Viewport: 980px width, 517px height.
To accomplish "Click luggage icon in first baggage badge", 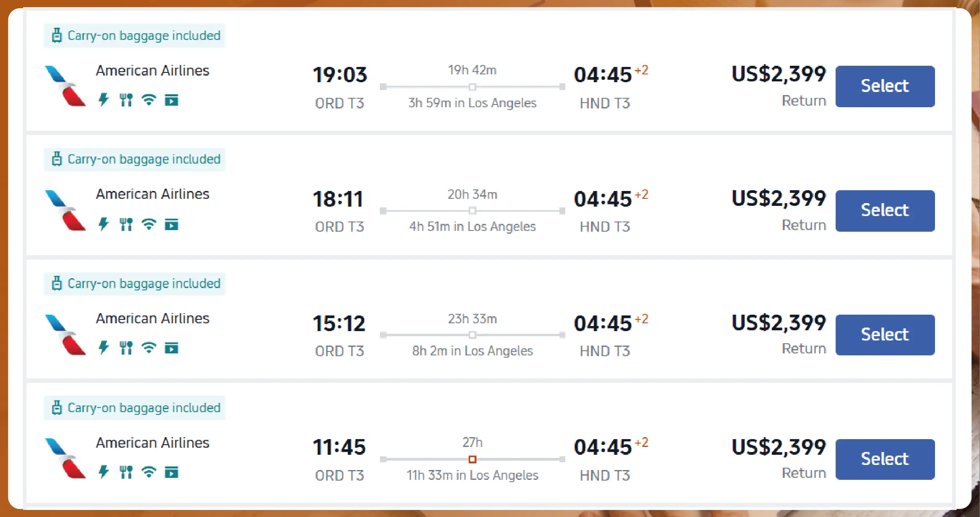I will click(x=57, y=35).
